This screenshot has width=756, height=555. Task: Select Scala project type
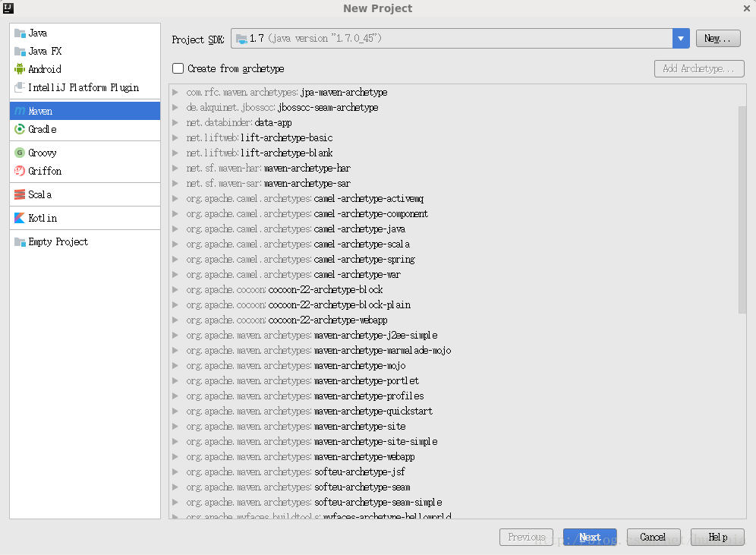click(85, 194)
